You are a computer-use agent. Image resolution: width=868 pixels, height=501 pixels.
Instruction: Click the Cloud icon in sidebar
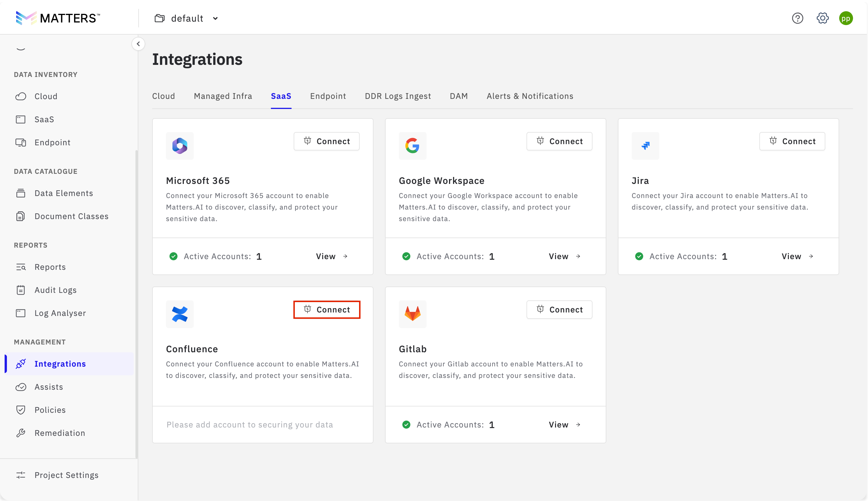click(x=21, y=96)
